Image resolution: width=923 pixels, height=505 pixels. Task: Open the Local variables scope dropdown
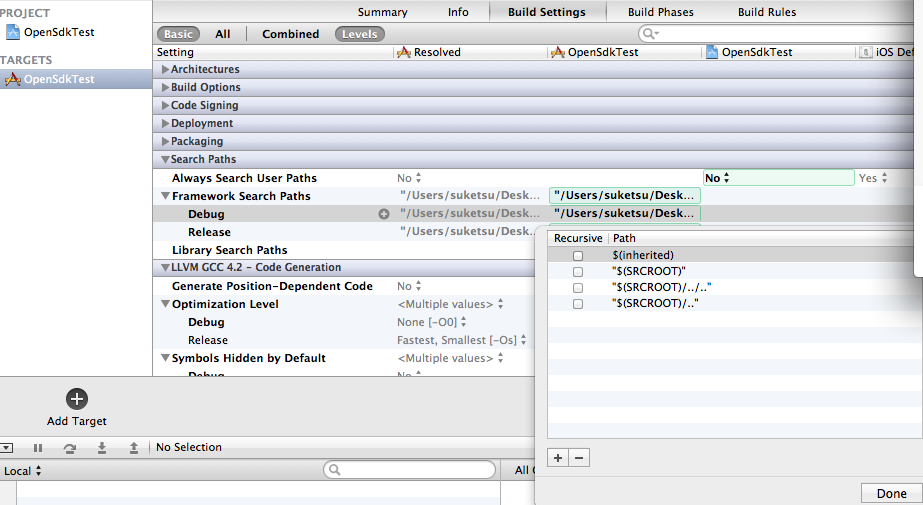click(x=22, y=471)
